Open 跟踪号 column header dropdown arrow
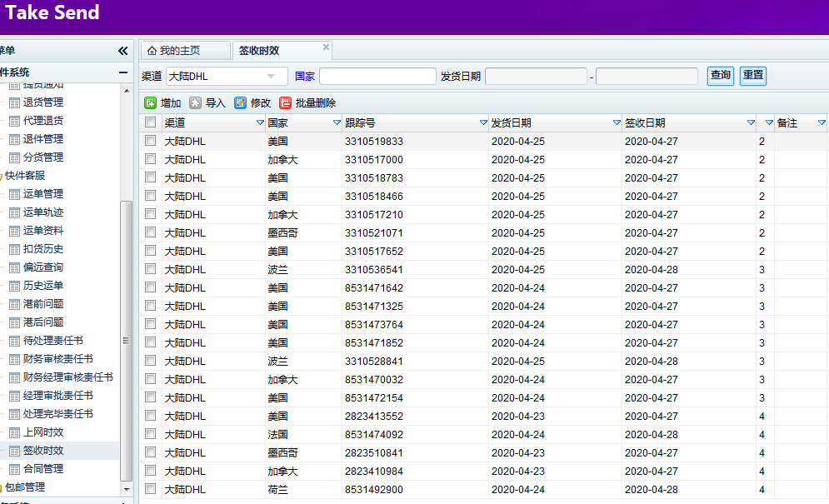Screen dimensions: 829x504 coord(483,123)
